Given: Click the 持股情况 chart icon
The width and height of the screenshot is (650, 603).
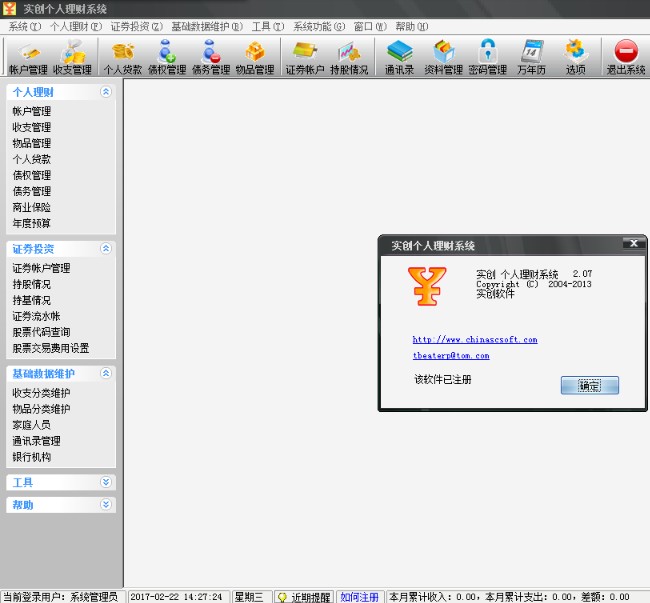Looking at the screenshot, I should [x=349, y=57].
